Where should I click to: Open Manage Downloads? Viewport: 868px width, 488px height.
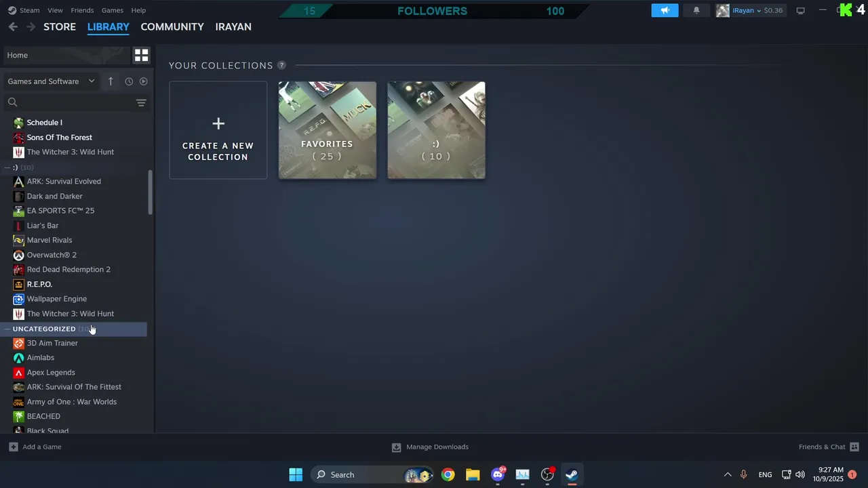coord(430,447)
